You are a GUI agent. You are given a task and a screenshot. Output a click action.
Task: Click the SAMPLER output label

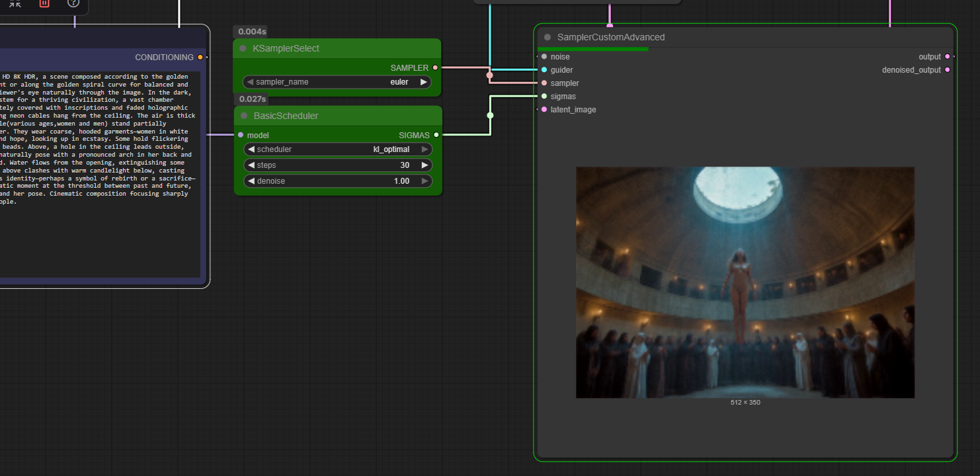[x=409, y=68]
